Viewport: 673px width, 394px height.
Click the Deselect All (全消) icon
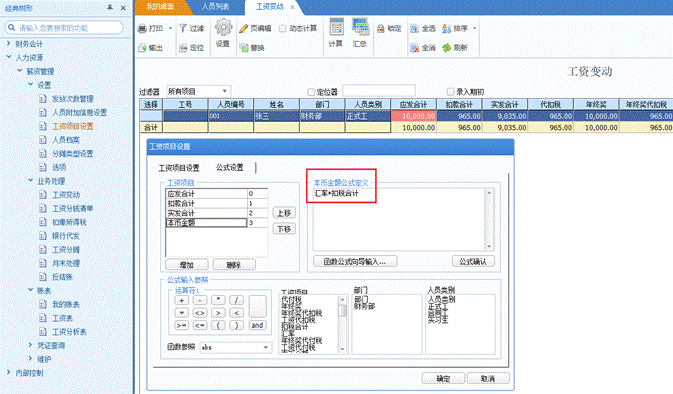[x=414, y=48]
